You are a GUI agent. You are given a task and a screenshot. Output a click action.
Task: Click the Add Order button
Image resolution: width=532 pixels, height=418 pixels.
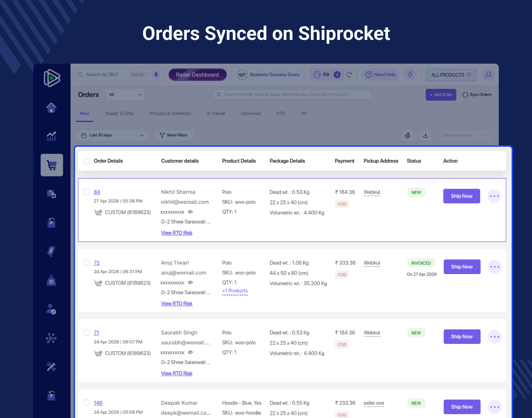pyautogui.click(x=441, y=95)
